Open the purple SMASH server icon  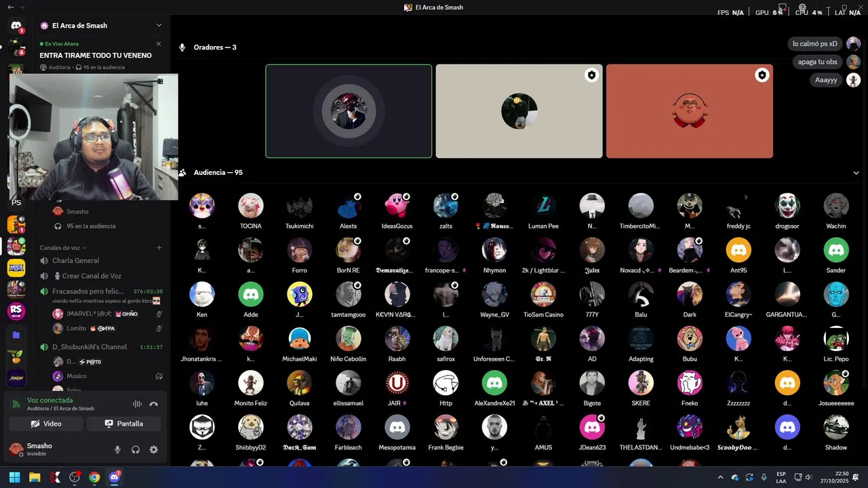pyautogui.click(x=16, y=378)
